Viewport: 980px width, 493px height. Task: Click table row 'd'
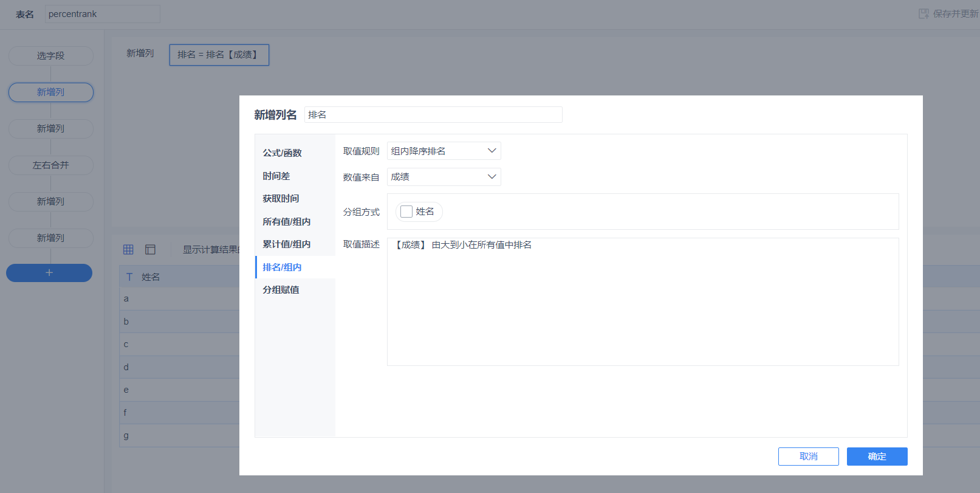[x=180, y=367]
